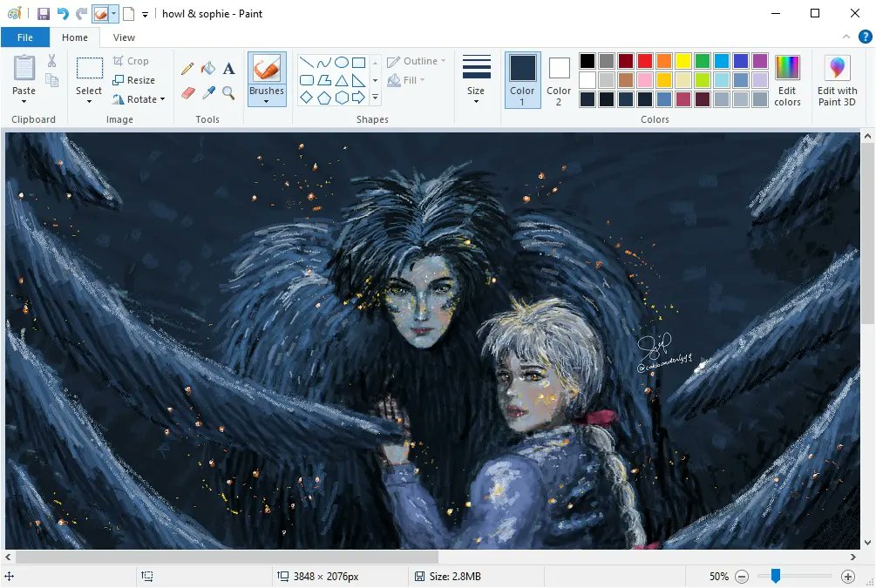Choose the Pentagon shape

pos(324,98)
